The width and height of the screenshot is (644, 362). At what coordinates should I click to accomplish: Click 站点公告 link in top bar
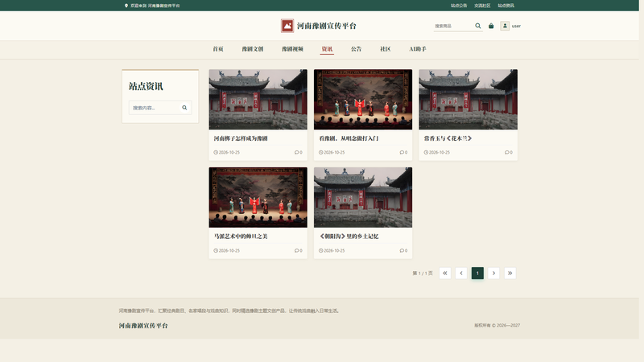coord(459,6)
